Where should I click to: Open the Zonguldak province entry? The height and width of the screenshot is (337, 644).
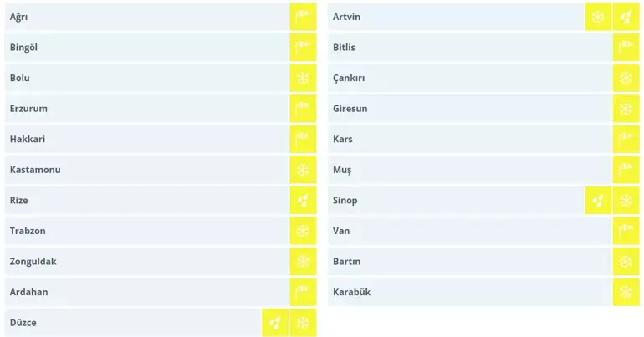pyautogui.click(x=146, y=262)
